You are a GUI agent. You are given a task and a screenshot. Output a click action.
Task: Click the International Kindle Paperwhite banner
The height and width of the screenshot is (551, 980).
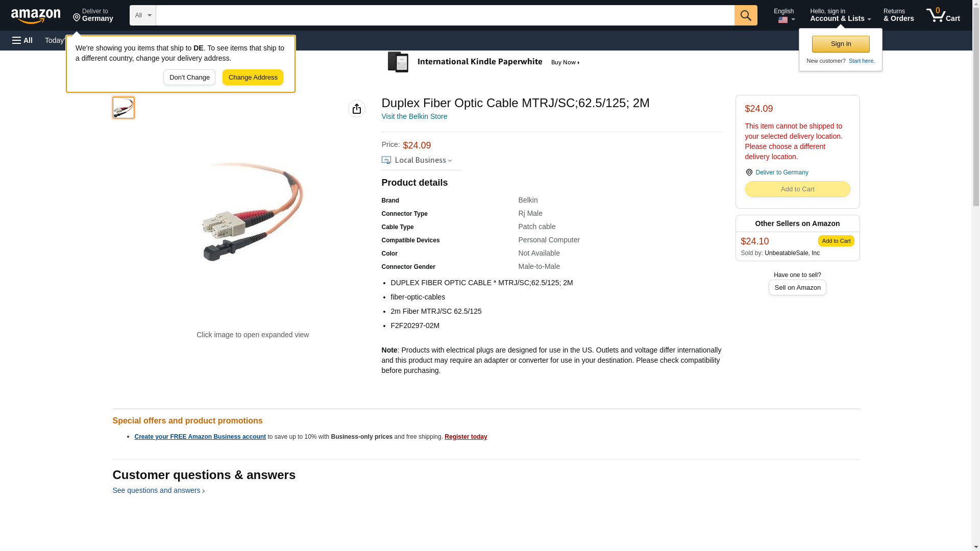[484, 62]
